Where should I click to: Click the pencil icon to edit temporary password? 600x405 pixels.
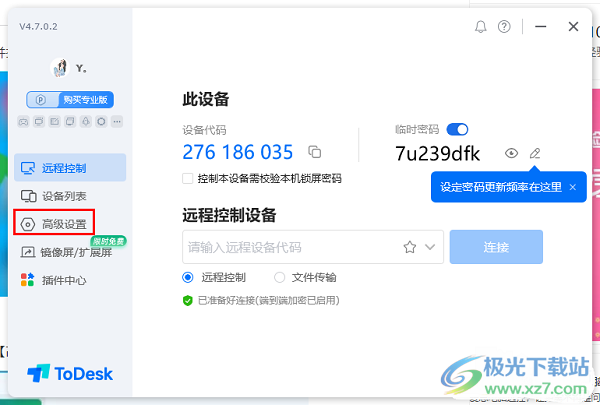(x=535, y=153)
